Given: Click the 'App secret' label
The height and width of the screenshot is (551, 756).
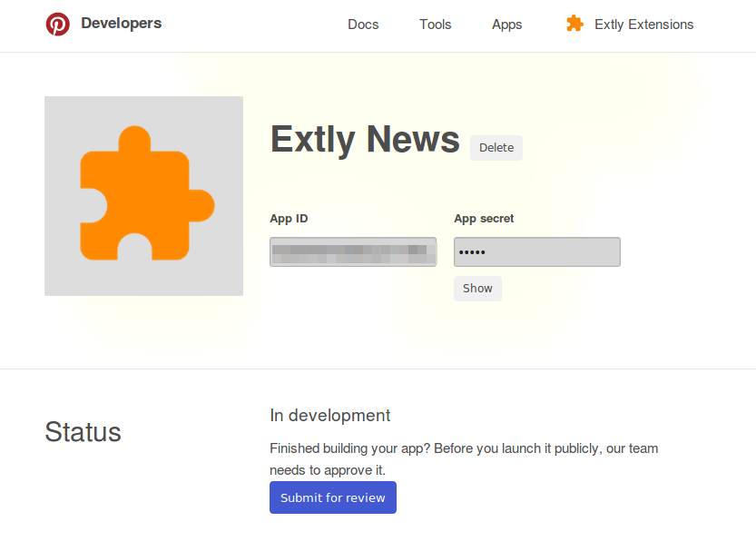Looking at the screenshot, I should coord(484,219).
